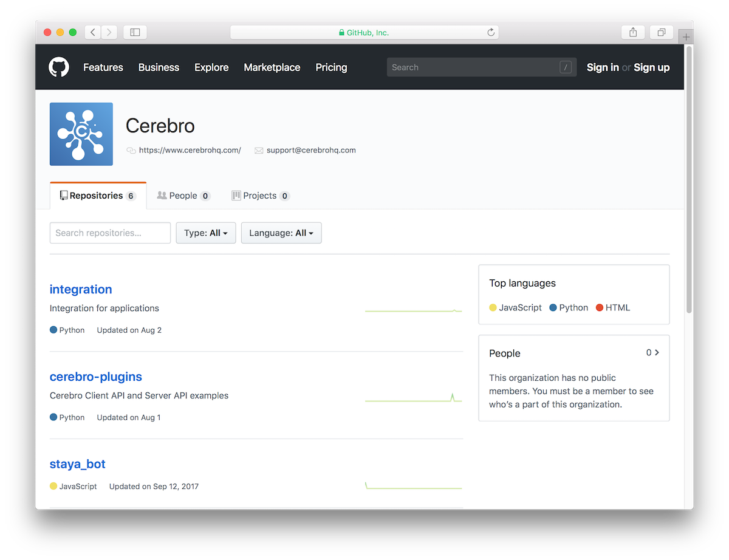Screen dimensions: 729x560
Task: Reload the page with the refresh icon
Action: coord(491,32)
